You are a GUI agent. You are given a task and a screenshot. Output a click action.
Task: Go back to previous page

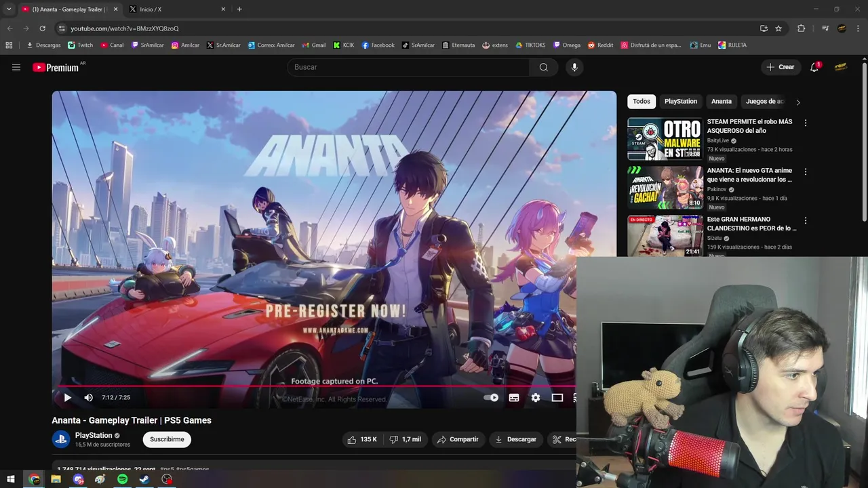9,28
